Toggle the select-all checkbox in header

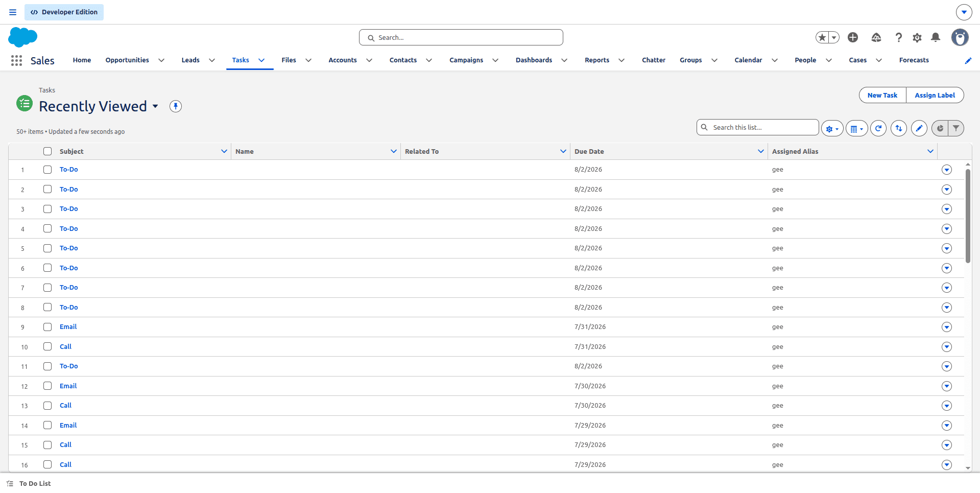[47, 151]
